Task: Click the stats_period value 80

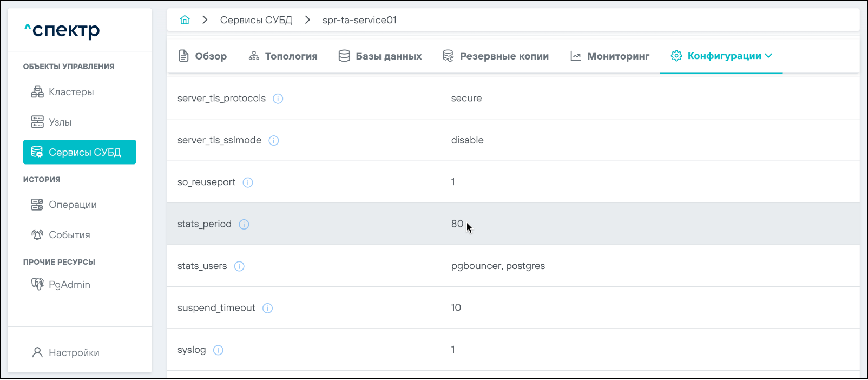Action: [x=457, y=224]
